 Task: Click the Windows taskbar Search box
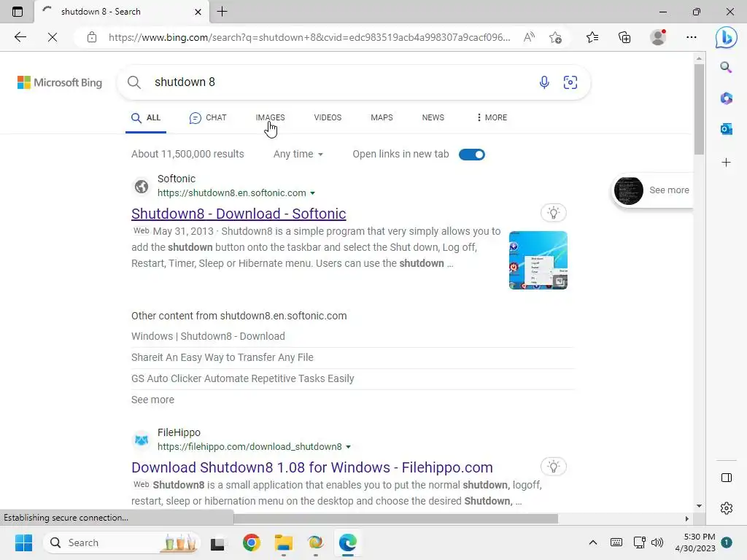click(122, 542)
